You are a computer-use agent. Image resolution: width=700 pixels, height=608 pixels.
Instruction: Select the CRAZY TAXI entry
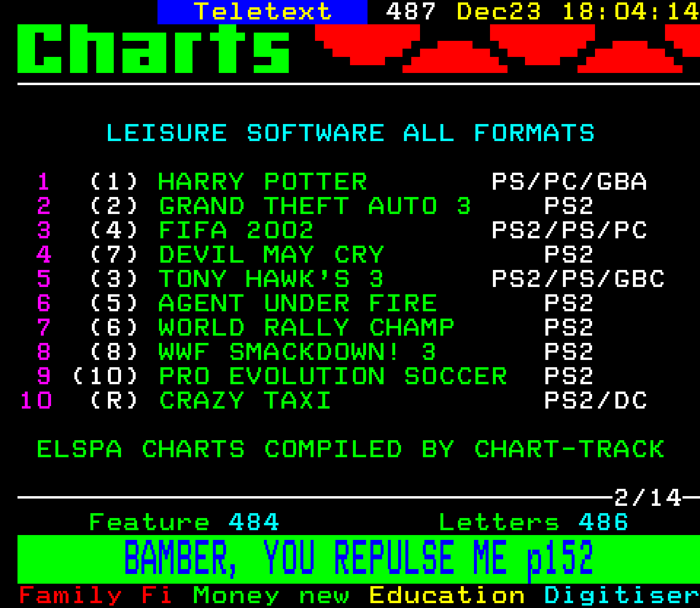coord(245,400)
